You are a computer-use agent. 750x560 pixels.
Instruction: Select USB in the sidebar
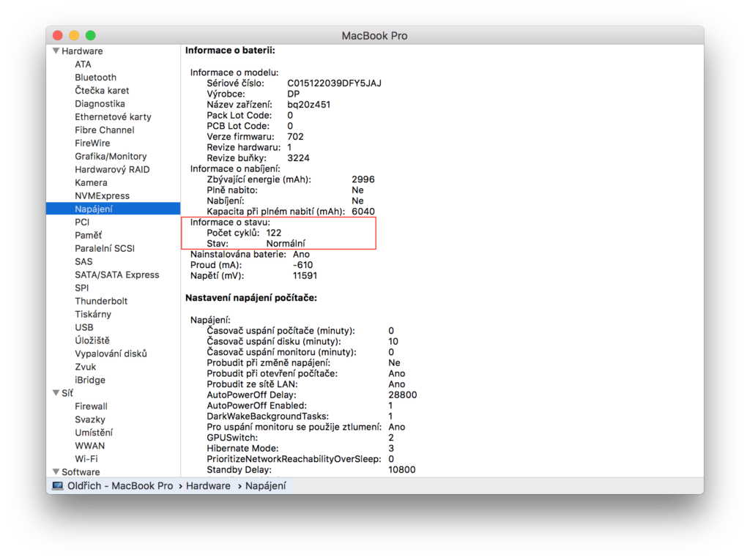click(84, 327)
